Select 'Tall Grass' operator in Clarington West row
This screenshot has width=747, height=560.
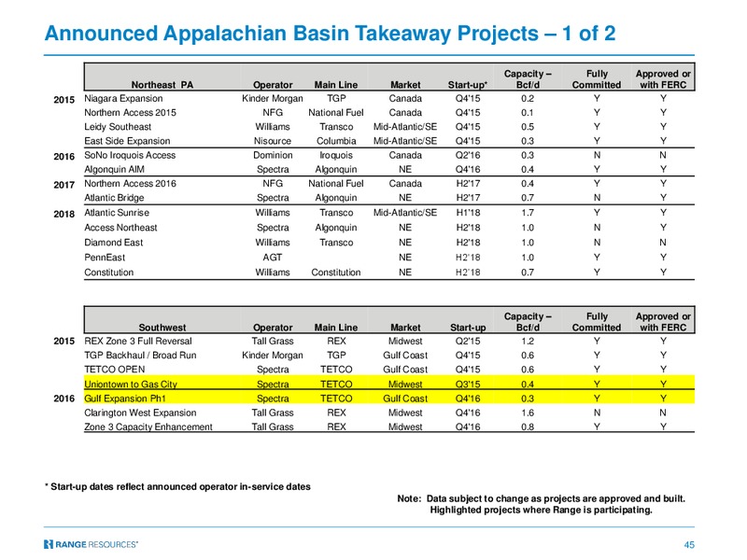(x=273, y=413)
